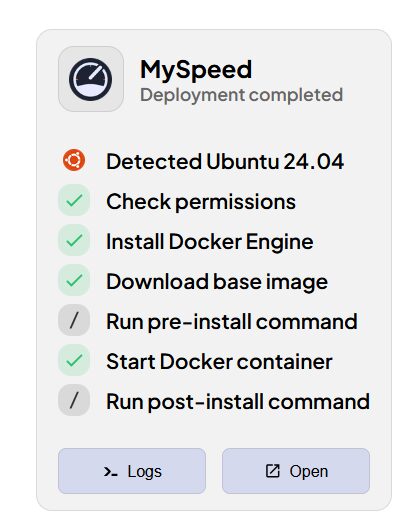Click the Check permissions green checkmark
Screen dimensions: 406x515
pyautogui.click(x=74, y=200)
